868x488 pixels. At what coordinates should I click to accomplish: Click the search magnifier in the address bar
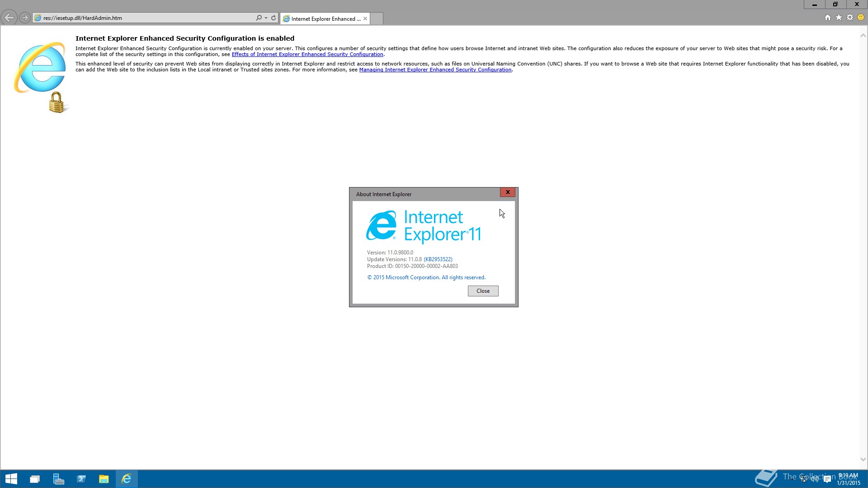tap(259, 18)
